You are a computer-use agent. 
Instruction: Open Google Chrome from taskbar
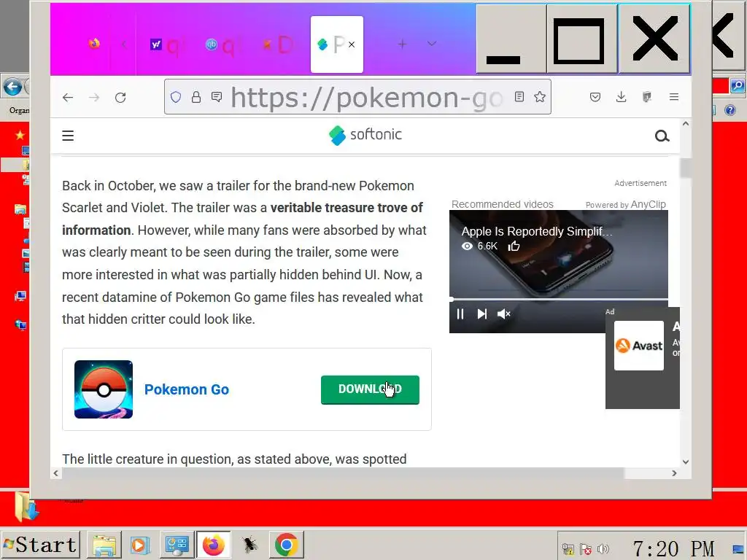coord(286,545)
